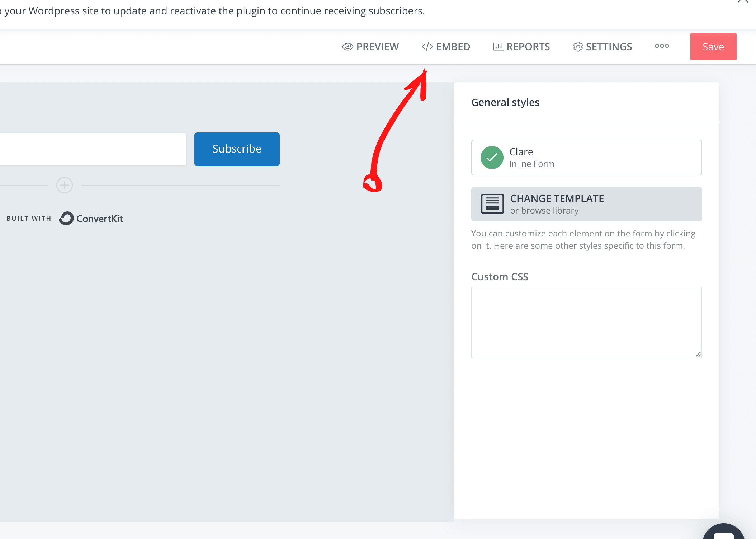This screenshot has height=539, width=756.
Task: Browse the template library dropdown
Action: [x=586, y=203]
